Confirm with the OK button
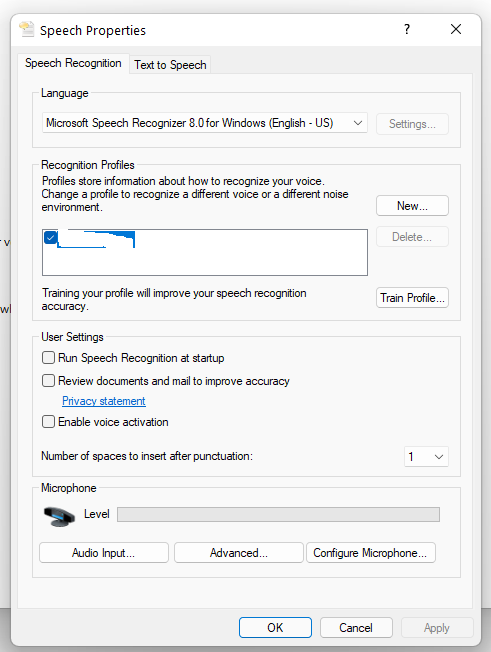This screenshot has width=491, height=652. pos(275,627)
